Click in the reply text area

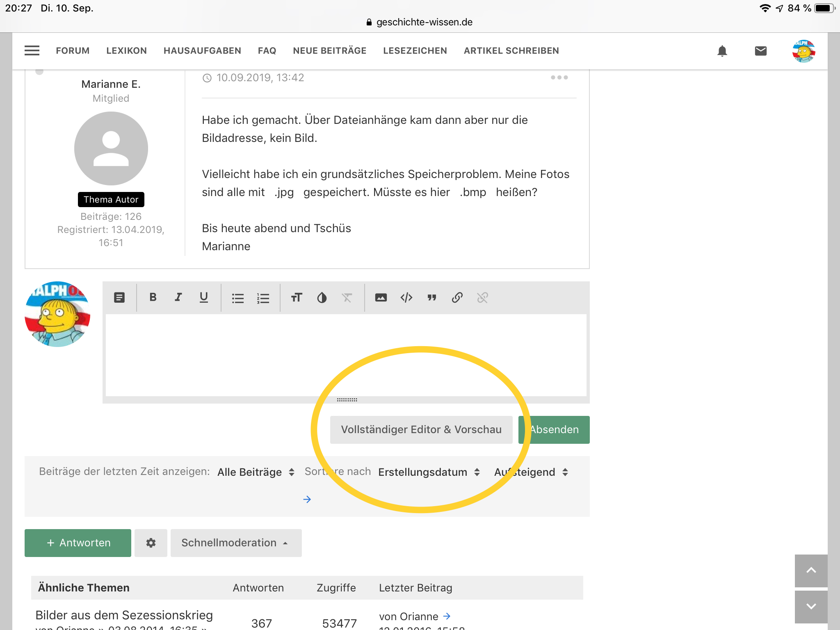click(346, 355)
